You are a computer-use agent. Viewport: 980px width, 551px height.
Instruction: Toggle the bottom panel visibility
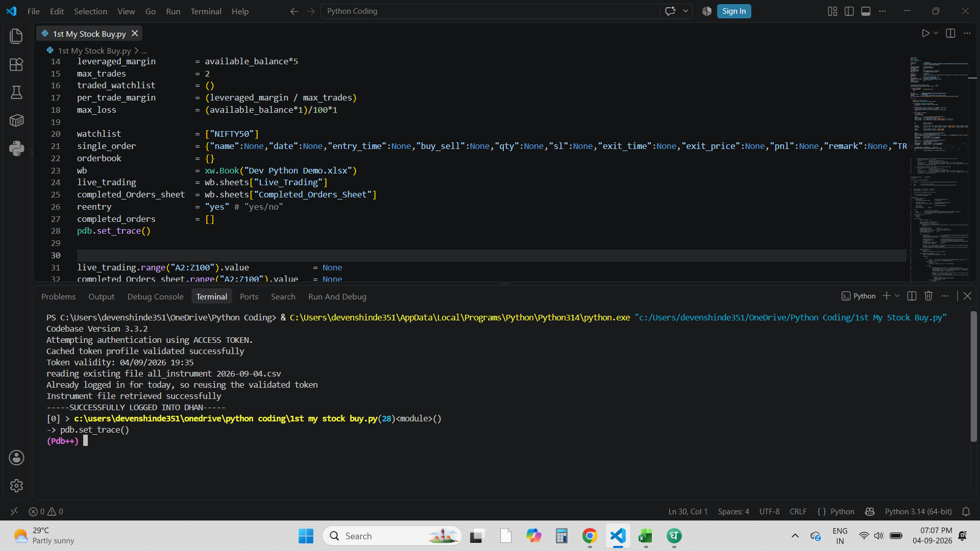click(x=866, y=11)
